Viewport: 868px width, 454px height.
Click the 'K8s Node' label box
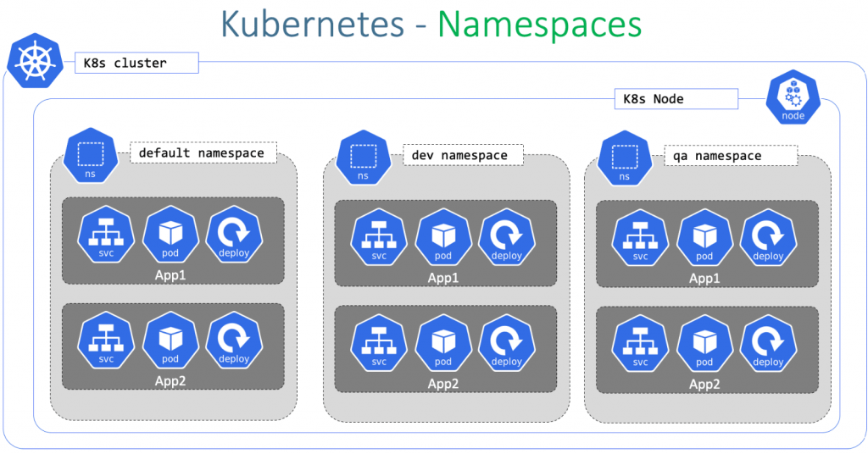tap(676, 99)
